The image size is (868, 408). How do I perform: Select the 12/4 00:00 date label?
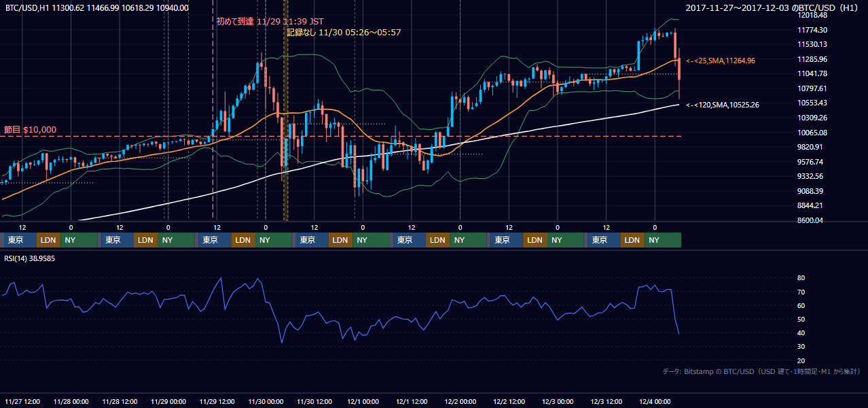pyautogui.click(x=655, y=401)
